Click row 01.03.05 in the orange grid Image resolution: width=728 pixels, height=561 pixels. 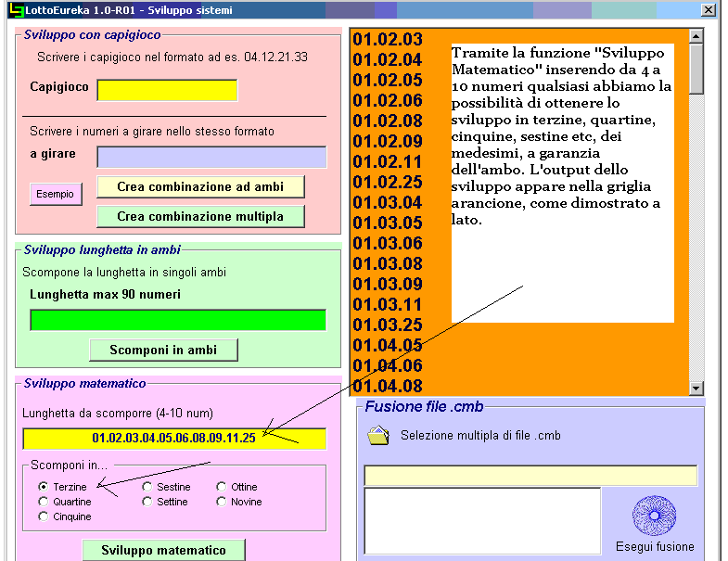tap(388, 223)
